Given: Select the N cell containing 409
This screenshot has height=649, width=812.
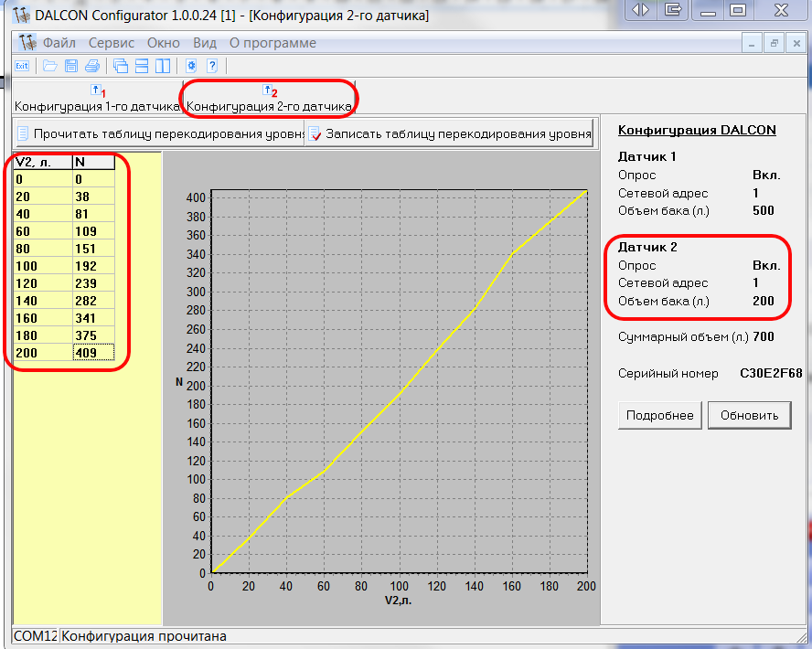Looking at the screenshot, I should click(93, 352).
